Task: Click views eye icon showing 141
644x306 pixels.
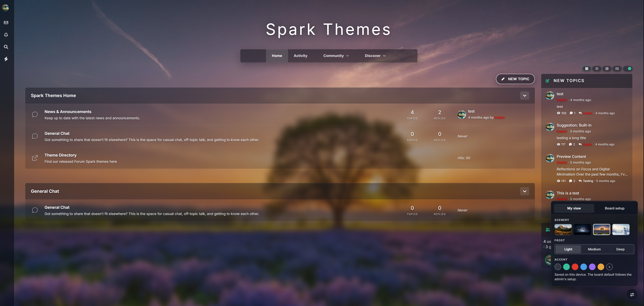Action: 558,181
